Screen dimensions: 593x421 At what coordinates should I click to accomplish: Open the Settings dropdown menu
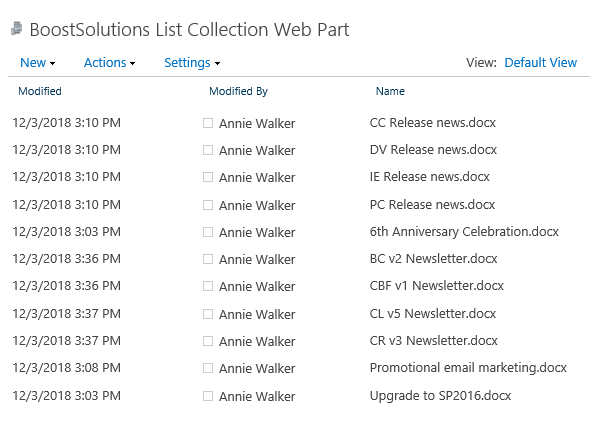[x=192, y=62]
